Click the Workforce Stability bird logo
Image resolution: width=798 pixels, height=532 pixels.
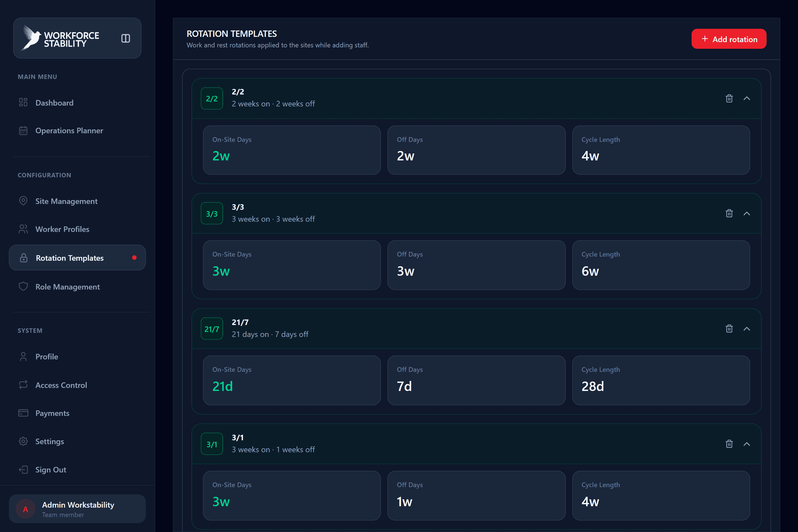(31, 38)
